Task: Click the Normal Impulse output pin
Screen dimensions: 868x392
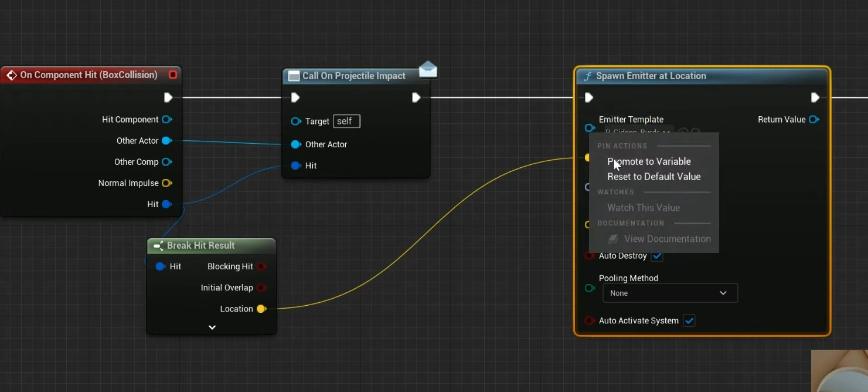Action: 166,183
